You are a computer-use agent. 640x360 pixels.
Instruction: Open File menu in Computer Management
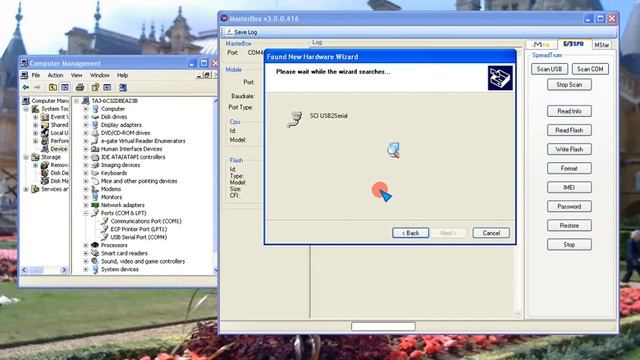coord(36,75)
